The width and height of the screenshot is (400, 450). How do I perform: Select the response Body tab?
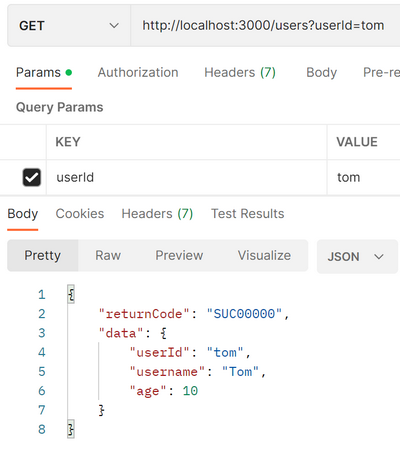pyautogui.click(x=23, y=214)
